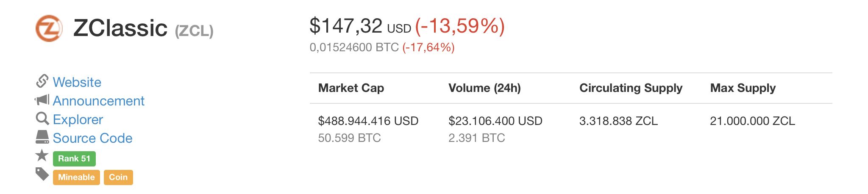The width and height of the screenshot is (868, 194).
Task: Click the tag icon next to Mineable
Action: 42,174
